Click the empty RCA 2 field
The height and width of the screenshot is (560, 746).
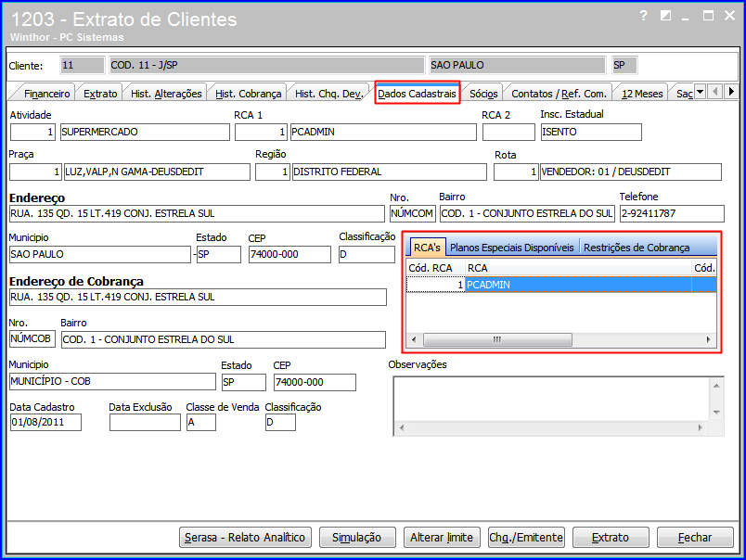tap(508, 132)
